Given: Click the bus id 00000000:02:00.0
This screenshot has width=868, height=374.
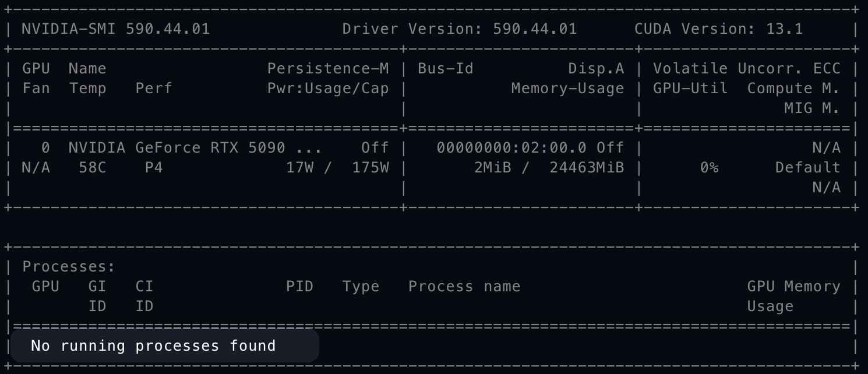Looking at the screenshot, I should [x=511, y=147].
